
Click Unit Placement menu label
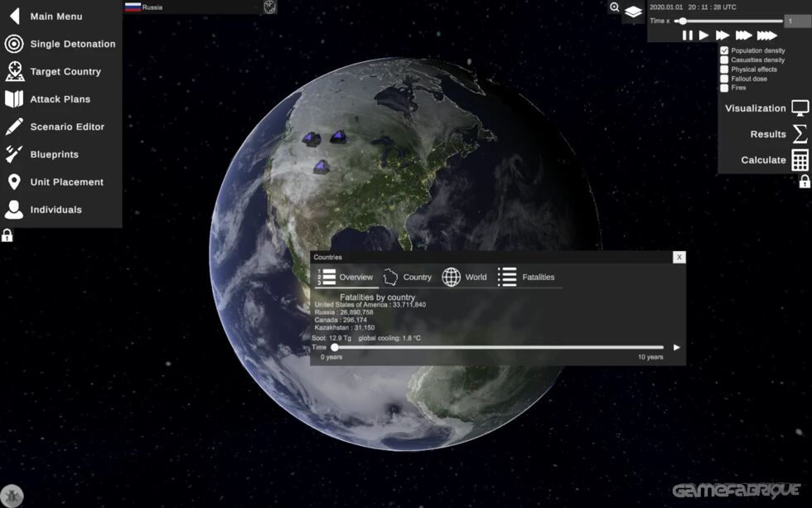(x=67, y=181)
